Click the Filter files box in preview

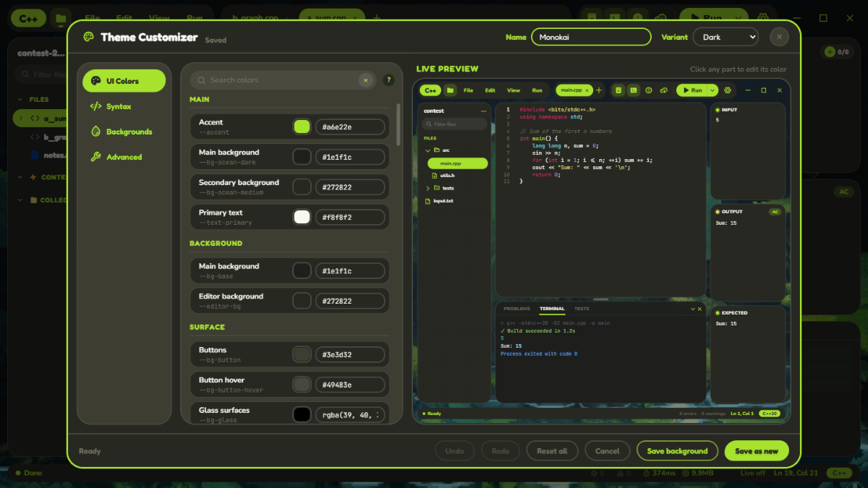[x=454, y=124]
